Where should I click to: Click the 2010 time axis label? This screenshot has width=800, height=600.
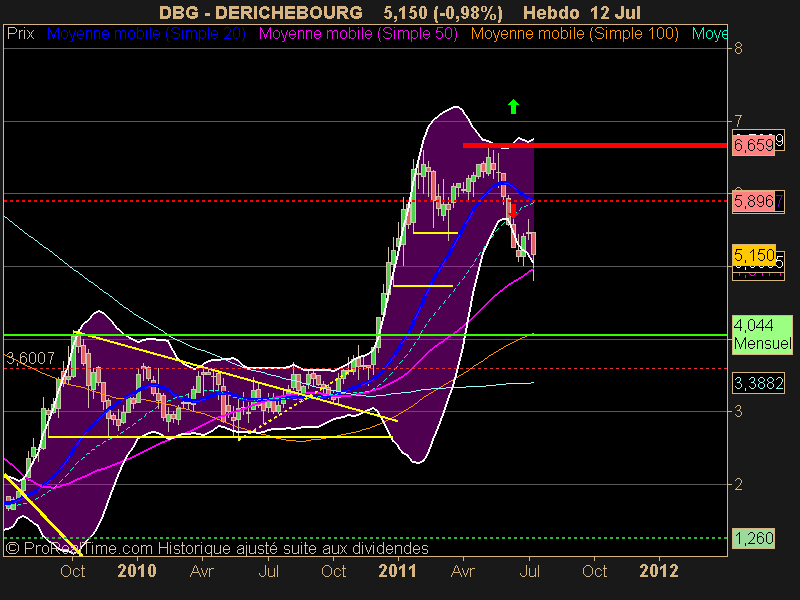[x=137, y=571]
